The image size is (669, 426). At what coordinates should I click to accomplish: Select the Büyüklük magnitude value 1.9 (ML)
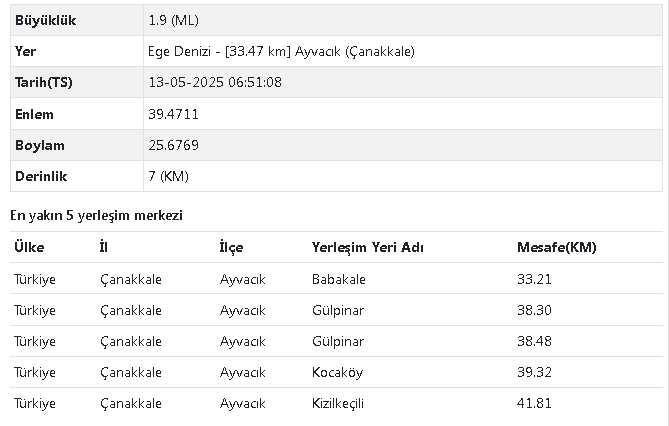173,20
